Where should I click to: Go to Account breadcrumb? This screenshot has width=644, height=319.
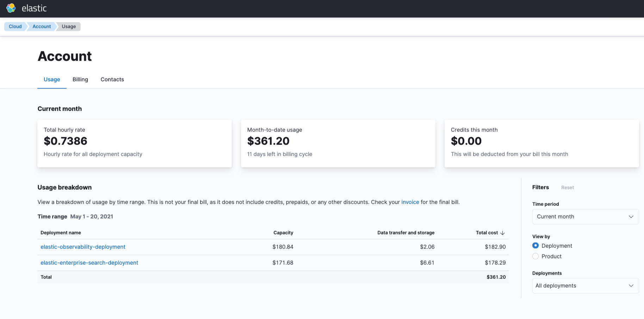(42, 26)
